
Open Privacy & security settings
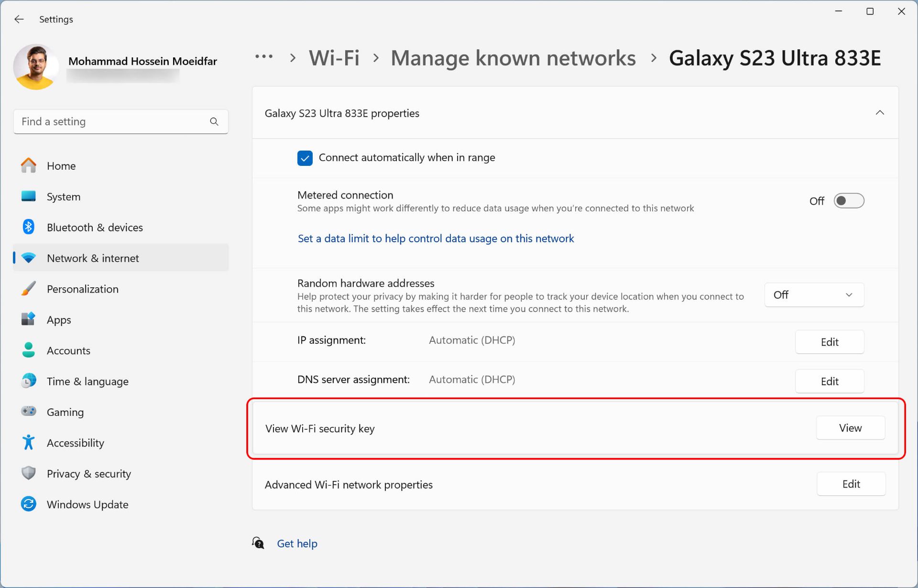(120, 473)
